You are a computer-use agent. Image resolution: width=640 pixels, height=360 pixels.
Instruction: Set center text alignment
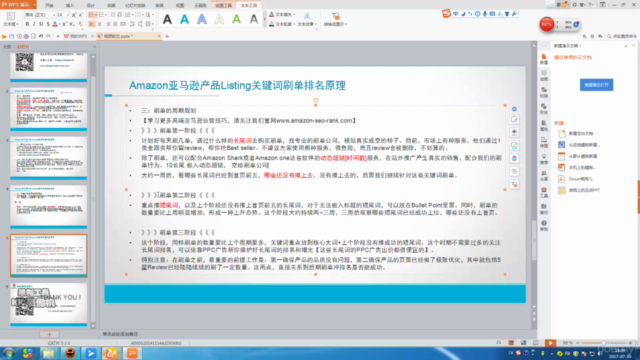pyautogui.click(x=100, y=24)
